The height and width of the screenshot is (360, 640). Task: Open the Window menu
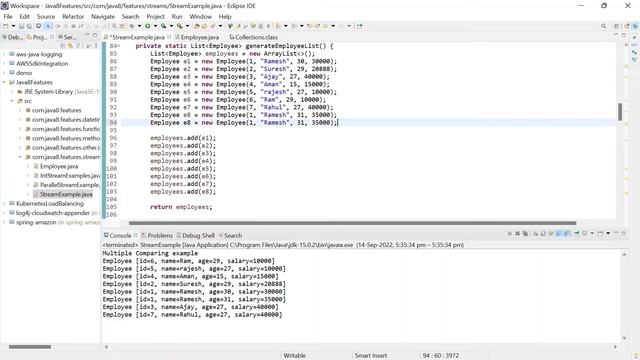point(200,16)
